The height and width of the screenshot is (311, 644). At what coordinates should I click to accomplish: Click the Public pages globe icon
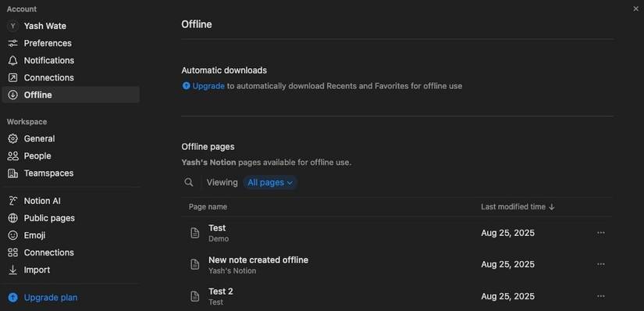click(13, 218)
